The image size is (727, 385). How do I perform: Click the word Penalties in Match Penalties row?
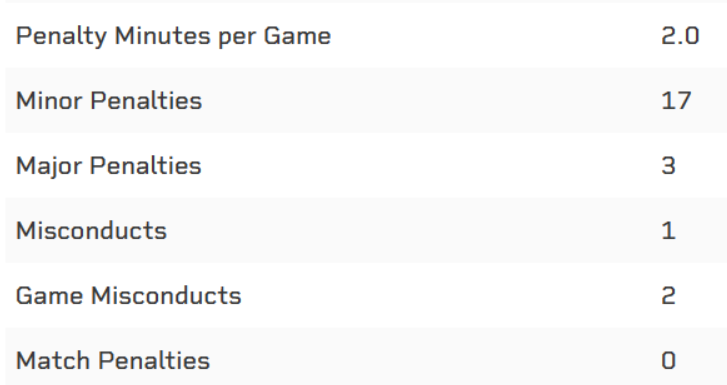(154, 360)
